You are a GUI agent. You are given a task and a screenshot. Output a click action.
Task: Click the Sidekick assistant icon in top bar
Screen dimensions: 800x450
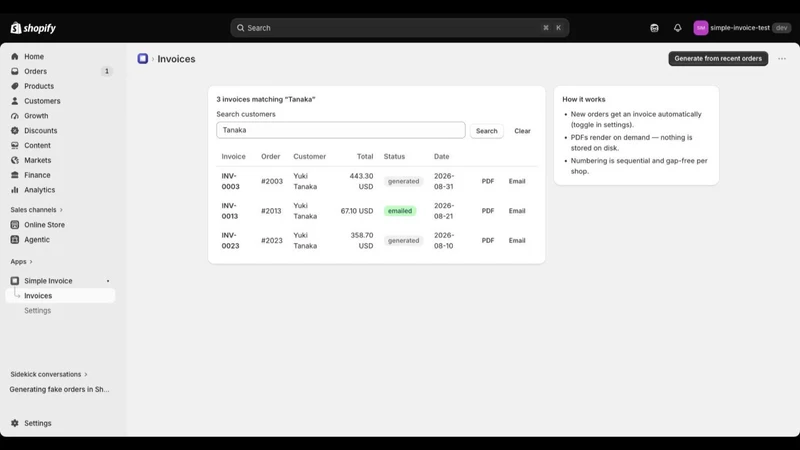[x=654, y=28]
